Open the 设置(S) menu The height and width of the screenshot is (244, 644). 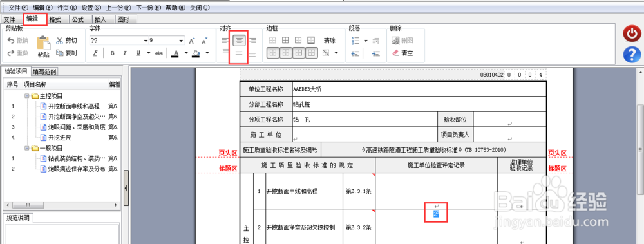point(92,8)
